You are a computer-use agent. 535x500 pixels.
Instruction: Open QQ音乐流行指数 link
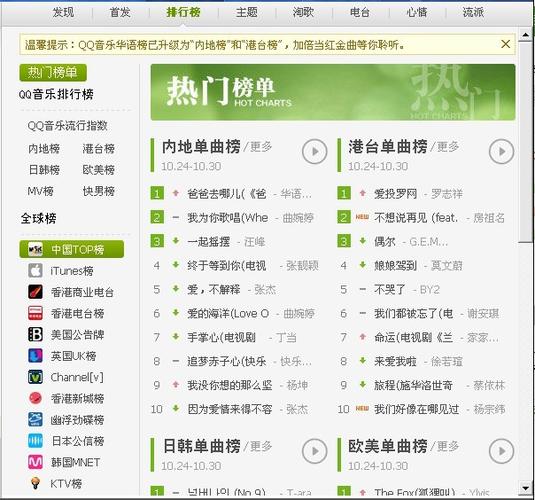coord(68,126)
